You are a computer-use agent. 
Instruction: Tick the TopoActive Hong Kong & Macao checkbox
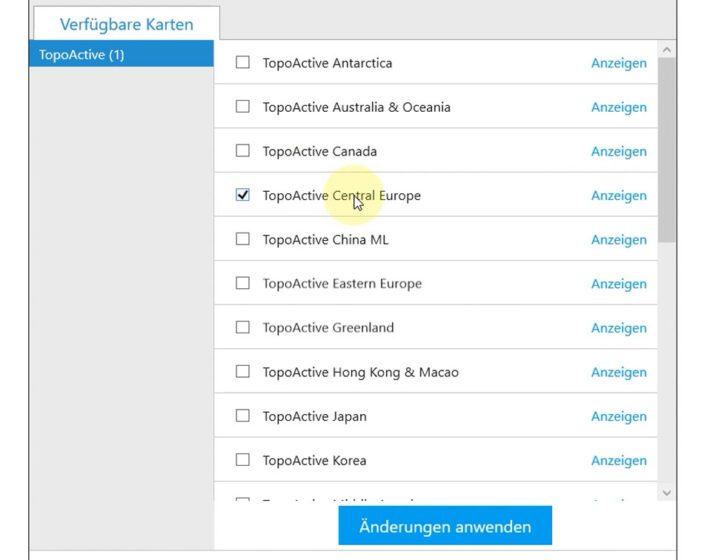[x=242, y=371]
